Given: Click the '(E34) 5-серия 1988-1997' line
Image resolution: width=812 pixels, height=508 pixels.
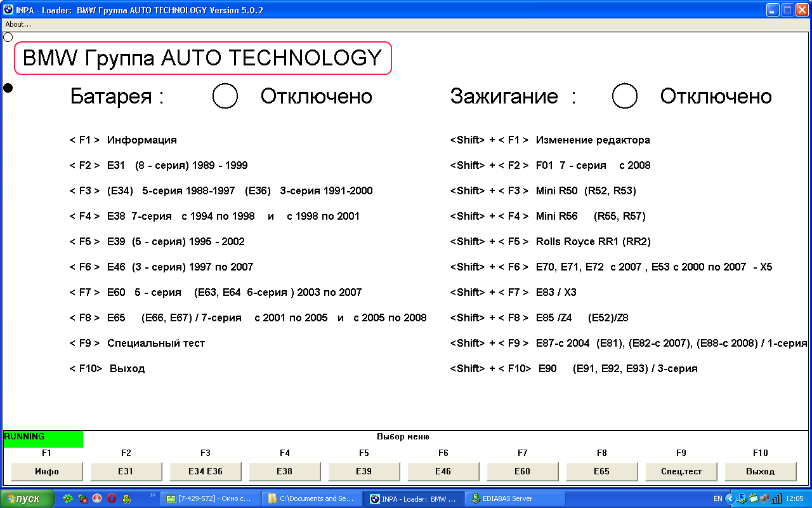Looking at the screenshot, I should (221, 190).
